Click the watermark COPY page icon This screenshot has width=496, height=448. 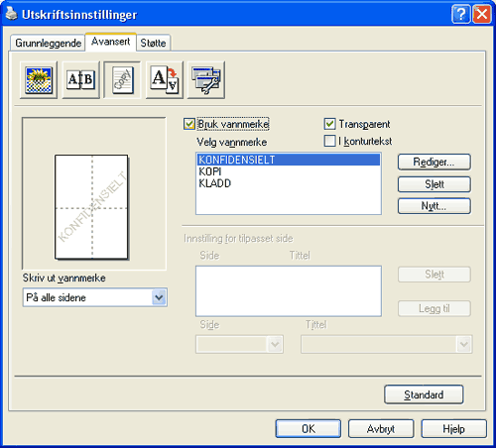(122, 80)
